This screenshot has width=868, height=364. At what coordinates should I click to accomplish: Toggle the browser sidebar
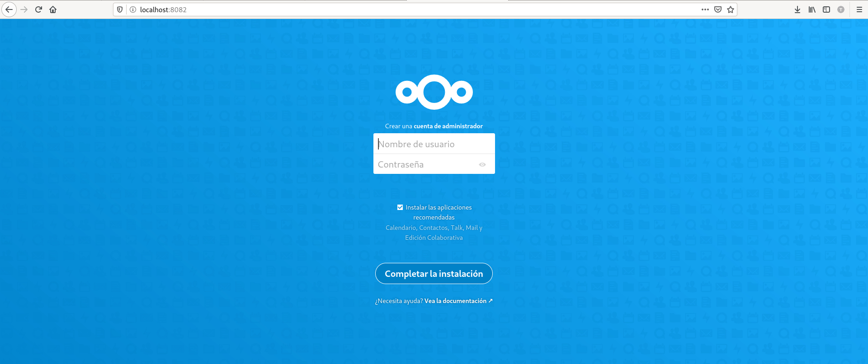tap(826, 9)
